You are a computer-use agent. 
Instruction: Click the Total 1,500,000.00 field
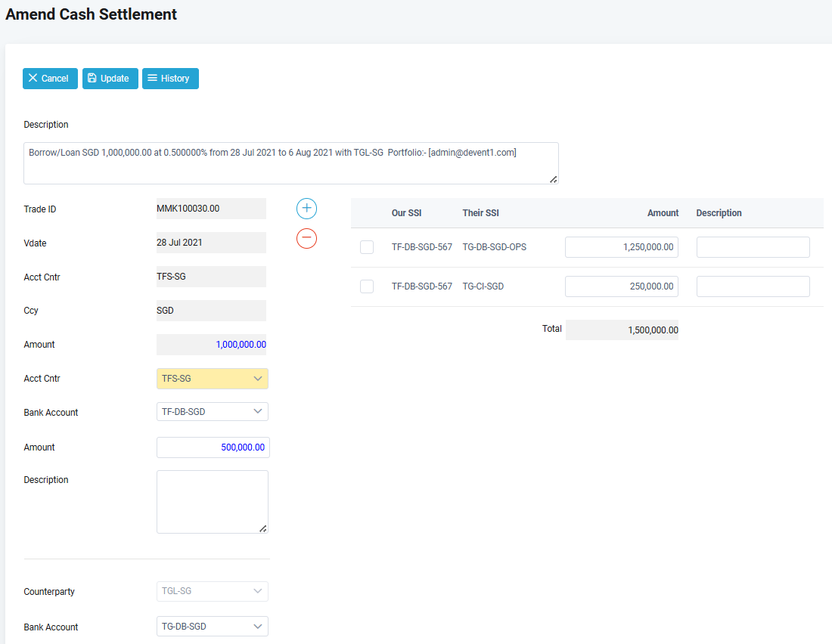[x=622, y=330]
